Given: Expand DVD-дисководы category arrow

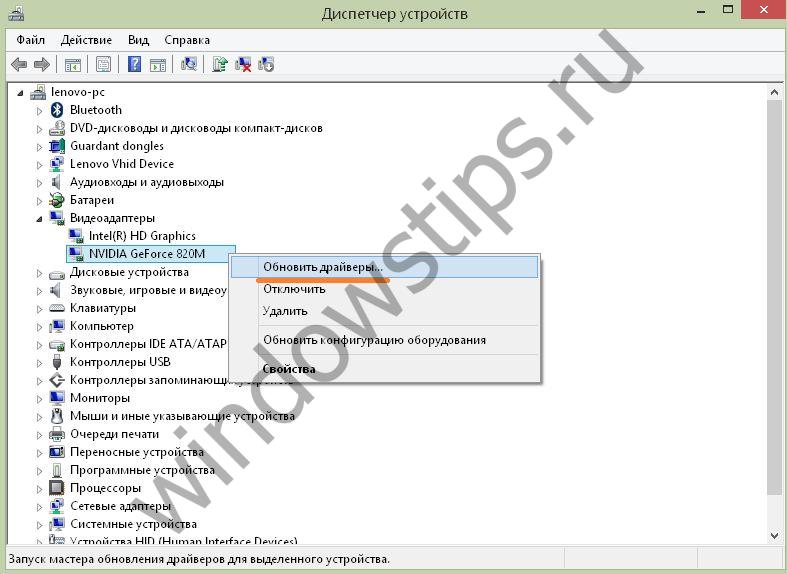Looking at the screenshot, I should pos(39,129).
